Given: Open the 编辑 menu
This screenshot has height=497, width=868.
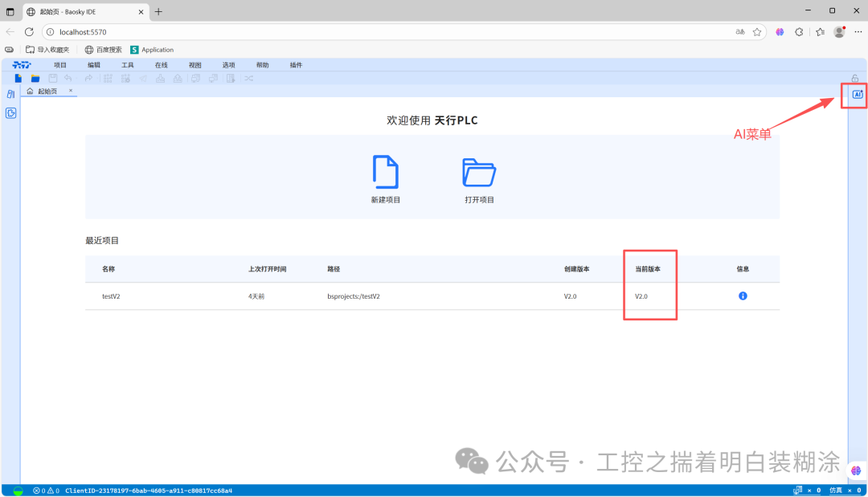Looking at the screenshot, I should 93,65.
